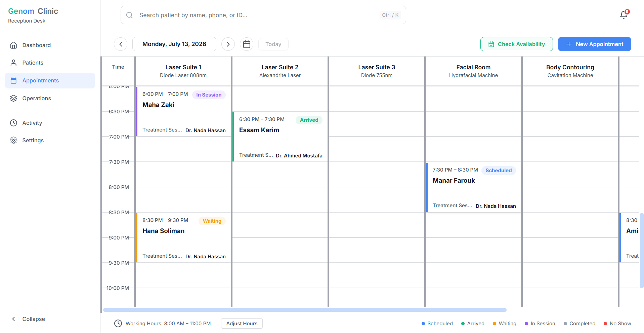644x333 pixels.
Task: Select the Appointments menu item
Action: [x=50, y=80]
